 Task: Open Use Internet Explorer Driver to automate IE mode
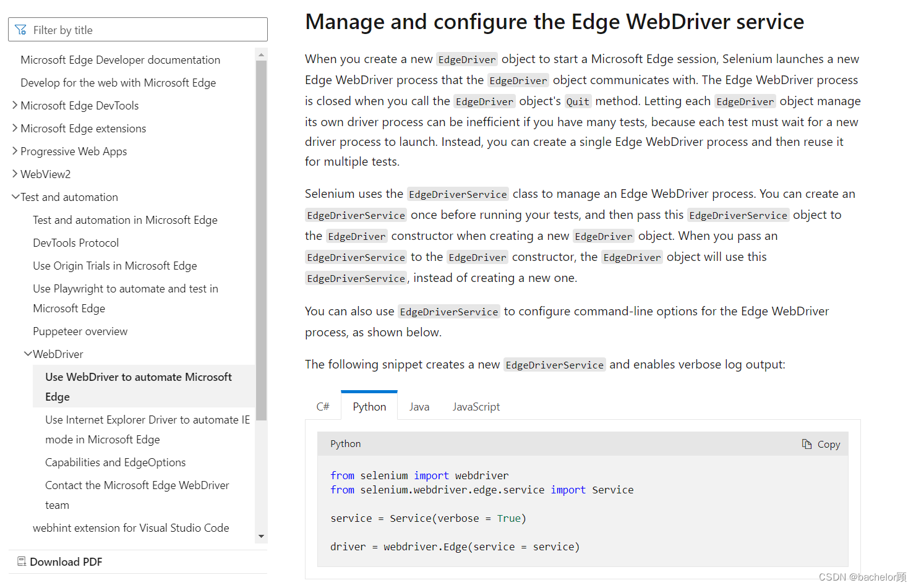tap(148, 429)
